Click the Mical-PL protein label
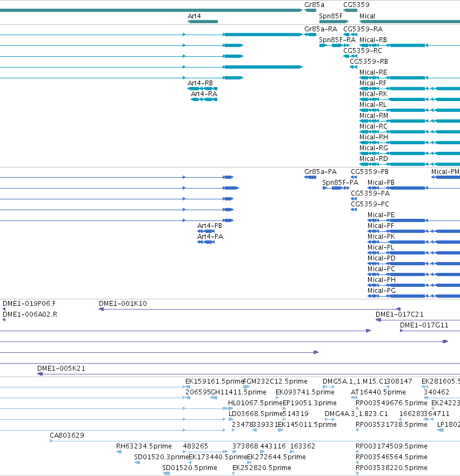 (x=381, y=247)
